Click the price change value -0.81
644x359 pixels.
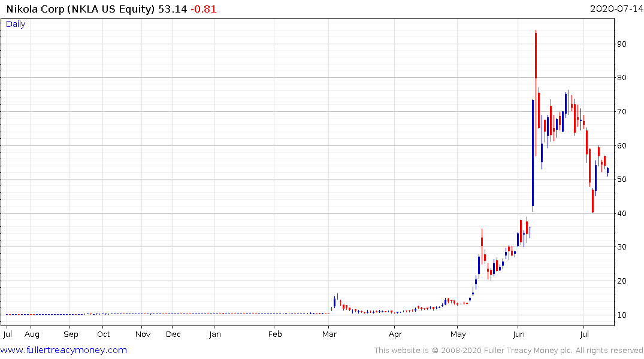click(x=203, y=9)
